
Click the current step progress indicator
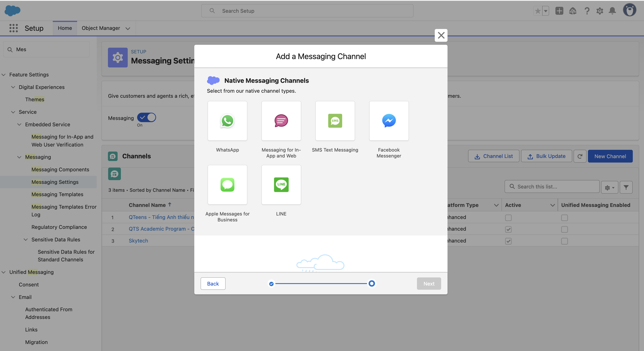click(371, 283)
